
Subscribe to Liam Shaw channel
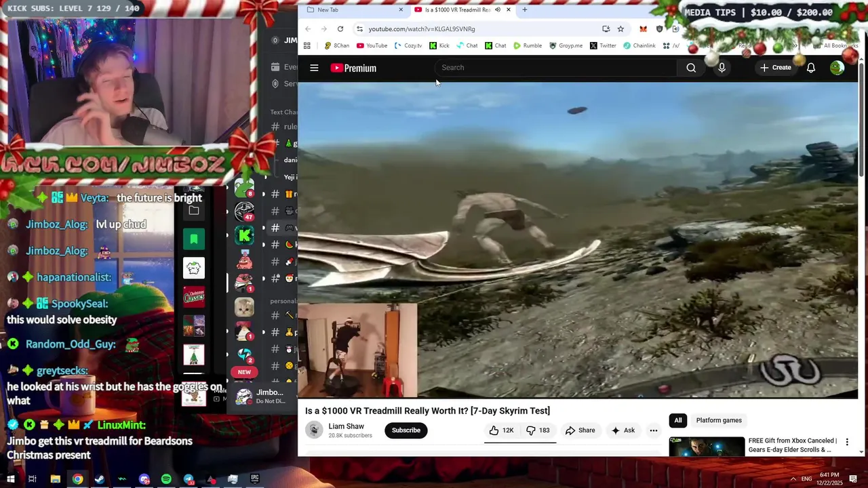(406, 430)
